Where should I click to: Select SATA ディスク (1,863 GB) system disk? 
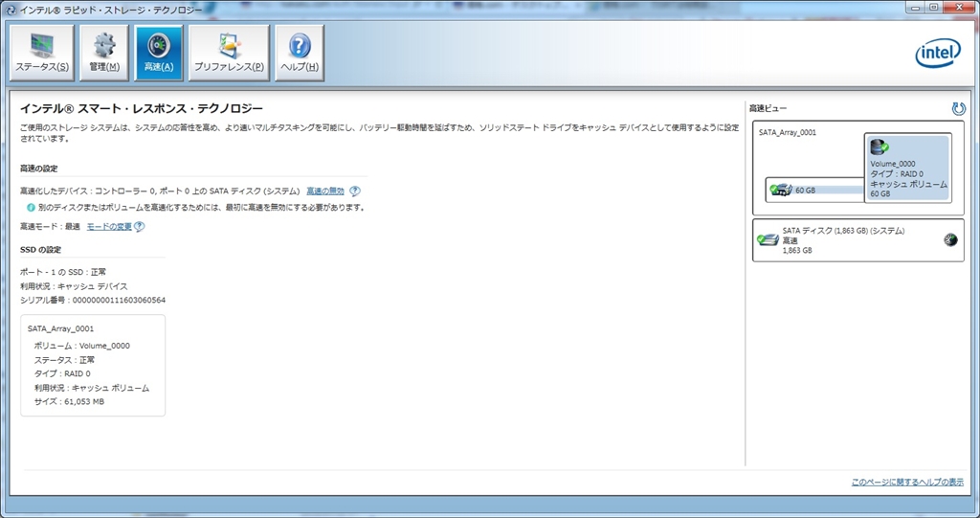coord(858,240)
